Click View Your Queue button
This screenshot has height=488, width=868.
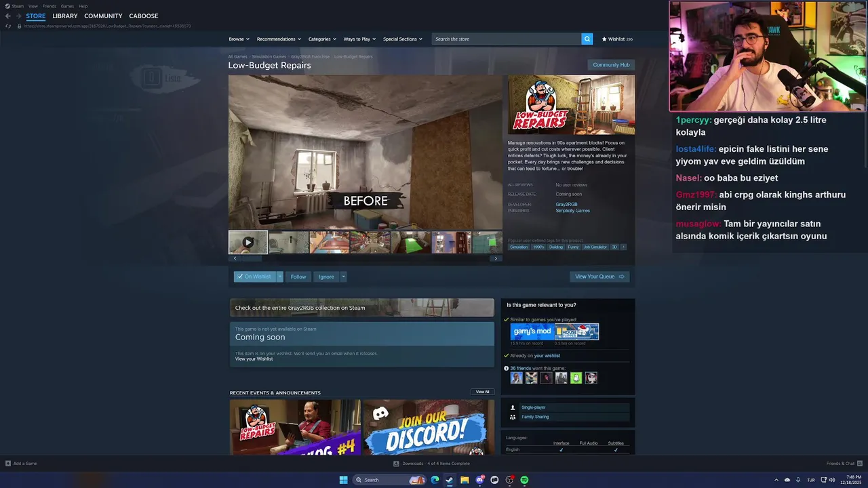(x=599, y=277)
